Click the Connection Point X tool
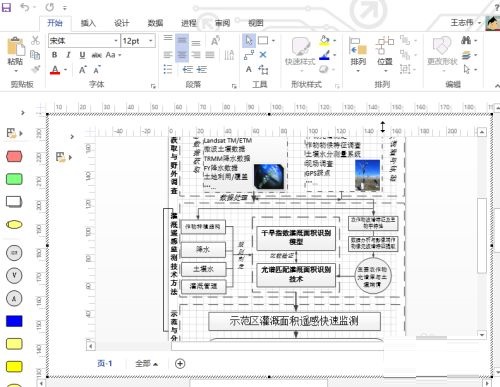Image resolution: width=500 pixels, height=387 pixels. click(263, 55)
